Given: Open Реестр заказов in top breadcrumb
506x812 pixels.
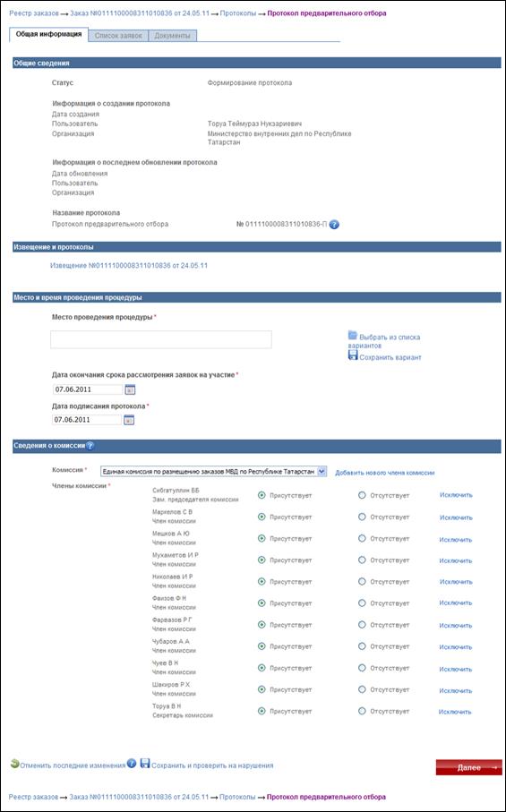Looking at the screenshot, I should [34, 13].
